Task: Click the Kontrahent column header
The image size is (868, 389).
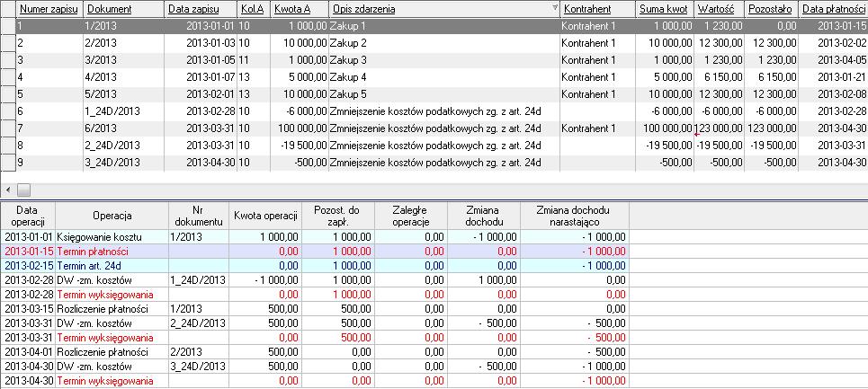Action: (596, 9)
